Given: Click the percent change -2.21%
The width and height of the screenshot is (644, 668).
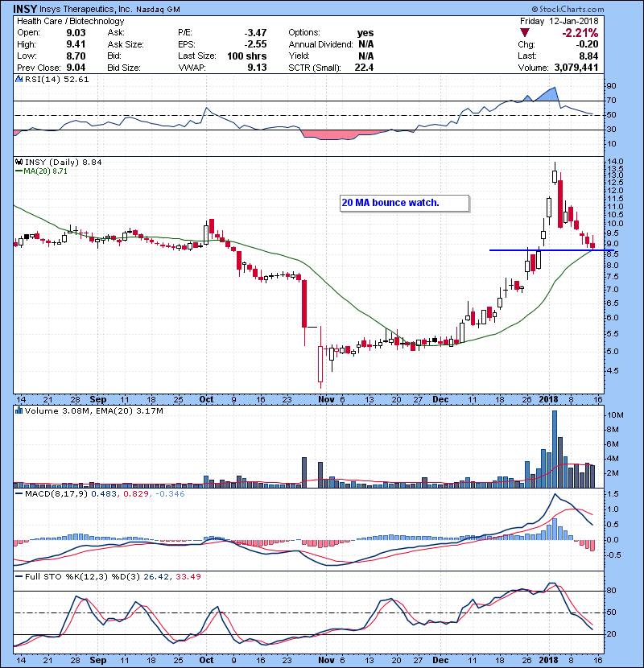Looking at the screenshot, I should point(580,33).
